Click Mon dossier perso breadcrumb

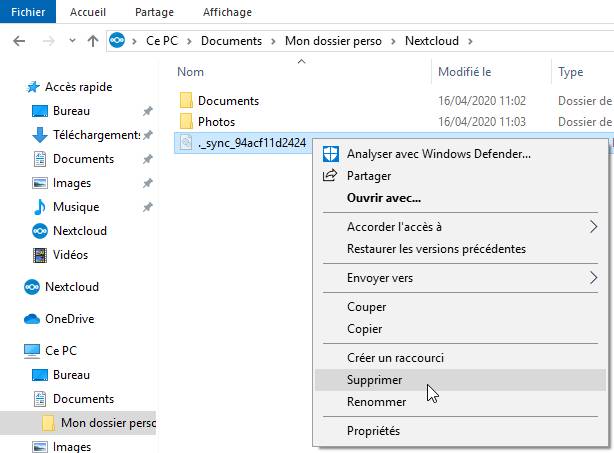333,41
